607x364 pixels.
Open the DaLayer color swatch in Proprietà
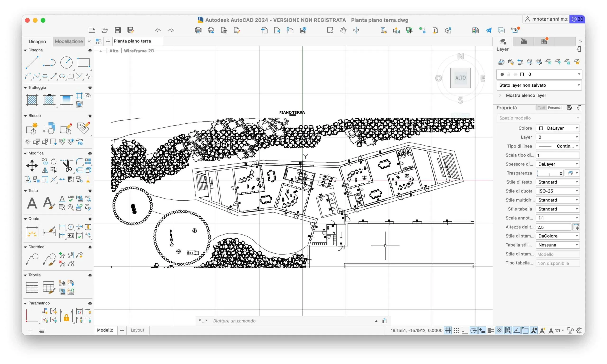pyautogui.click(x=558, y=128)
